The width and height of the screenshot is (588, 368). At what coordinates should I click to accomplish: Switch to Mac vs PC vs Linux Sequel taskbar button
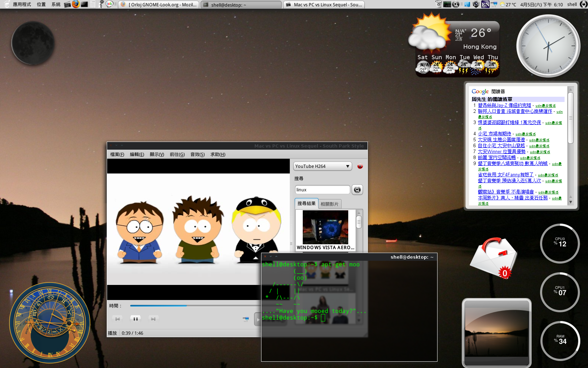(x=324, y=5)
